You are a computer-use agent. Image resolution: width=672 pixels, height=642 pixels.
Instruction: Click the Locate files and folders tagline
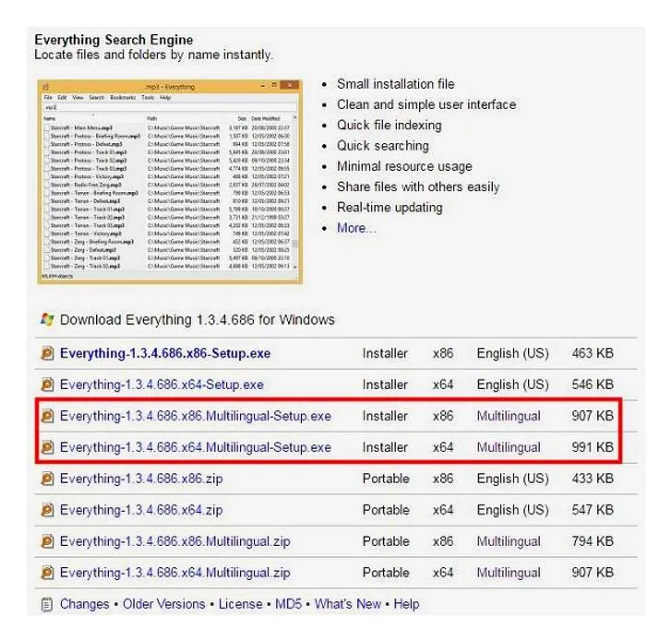[153, 55]
